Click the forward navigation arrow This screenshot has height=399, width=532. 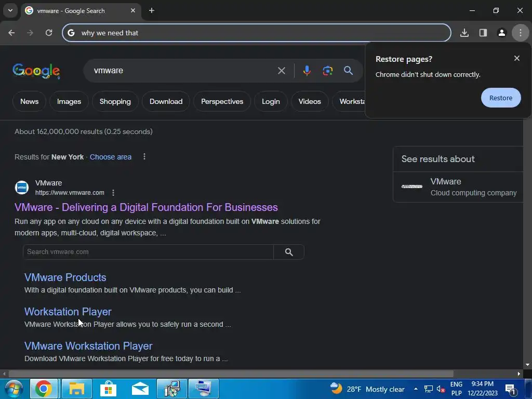[30, 33]
